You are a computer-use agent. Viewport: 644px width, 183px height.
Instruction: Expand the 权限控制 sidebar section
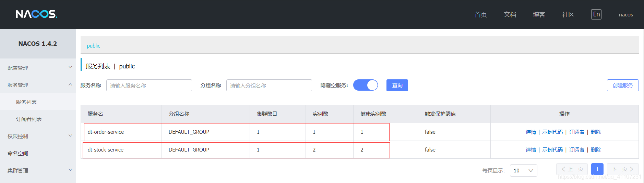point(38,136)
